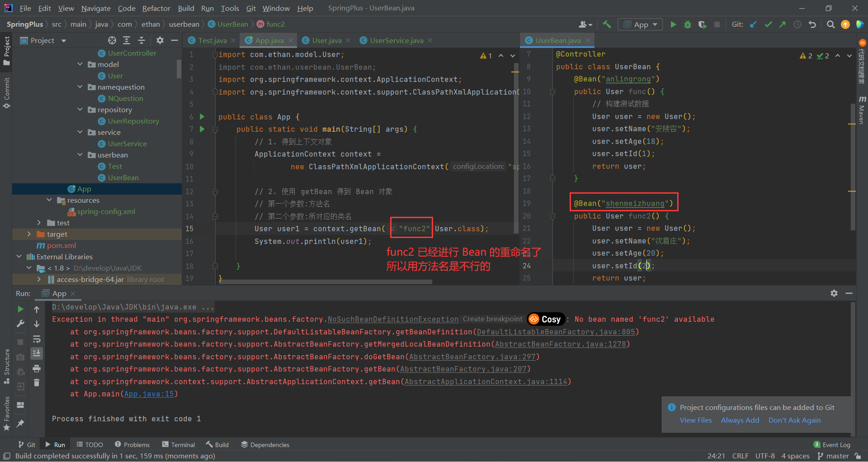Image resolution: width=868 pixels, height=462 pixels.
Task: Pin the Run tab
Action: [20, 424]
